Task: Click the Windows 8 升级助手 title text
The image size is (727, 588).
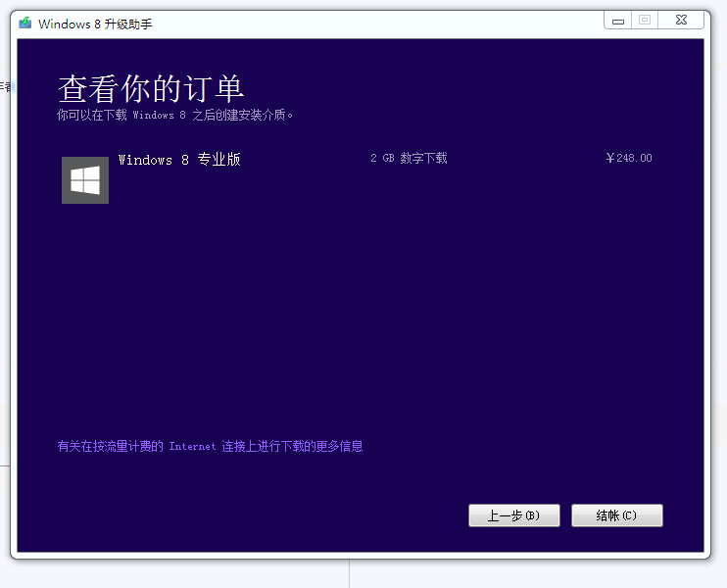Action: pyautogui.click(x=95, y=24)
